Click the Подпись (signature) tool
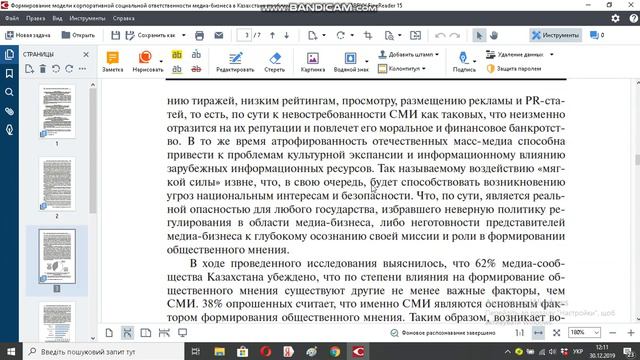Viewport: 640px width, 360px height. pyautogui.click(x=464, y=62)
